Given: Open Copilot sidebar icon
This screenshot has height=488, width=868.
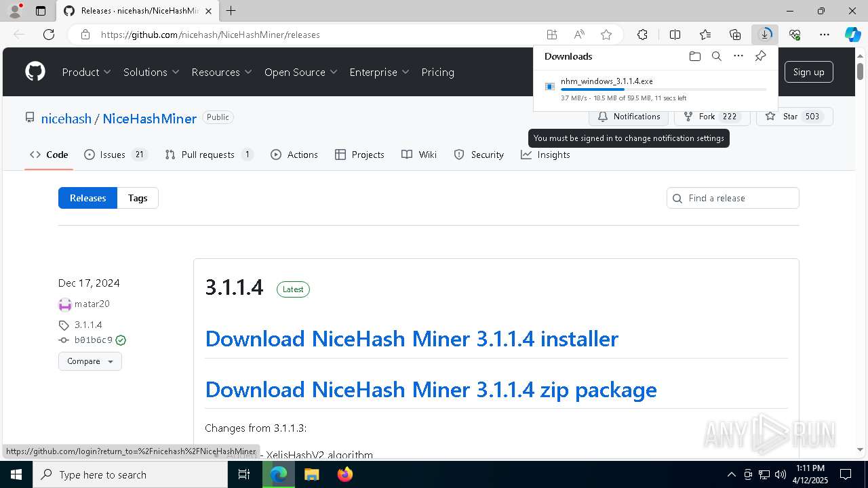Looking at the screenshot, I should tap(853, 35).
